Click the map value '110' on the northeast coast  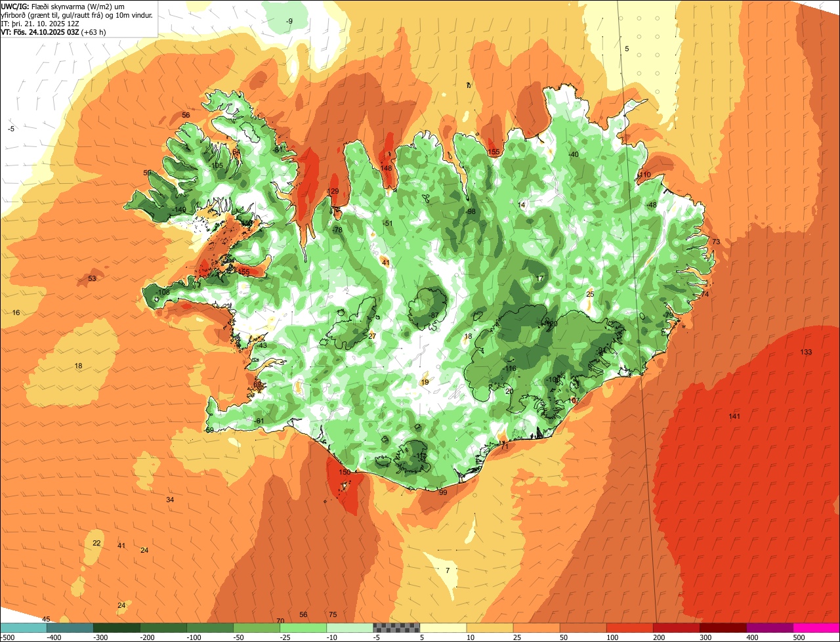644,175
